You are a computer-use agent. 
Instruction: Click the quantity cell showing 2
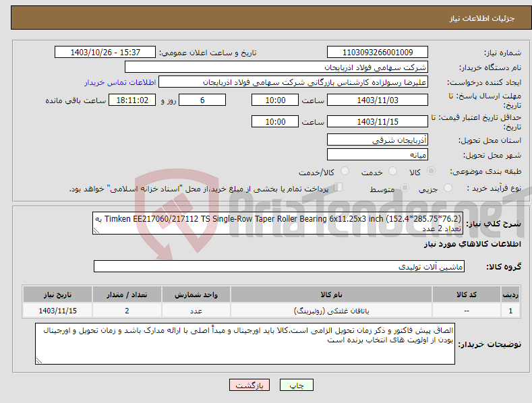[127, 311]
